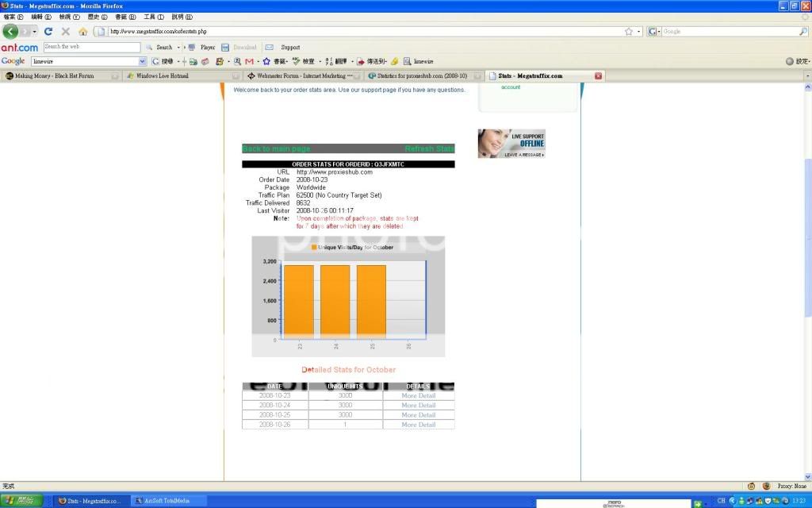Click the Proxy: None status bar entry
Viewport: 812px width, 508px height.
pyautogui.click(x=791, y=487)
